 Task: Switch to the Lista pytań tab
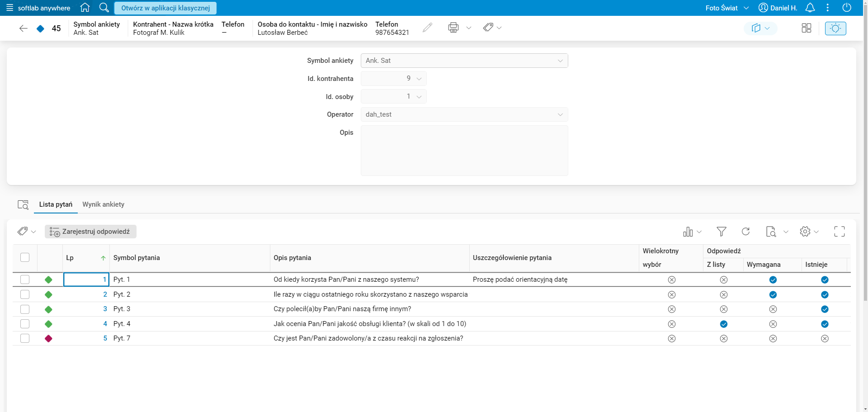(x=56, y=204)
